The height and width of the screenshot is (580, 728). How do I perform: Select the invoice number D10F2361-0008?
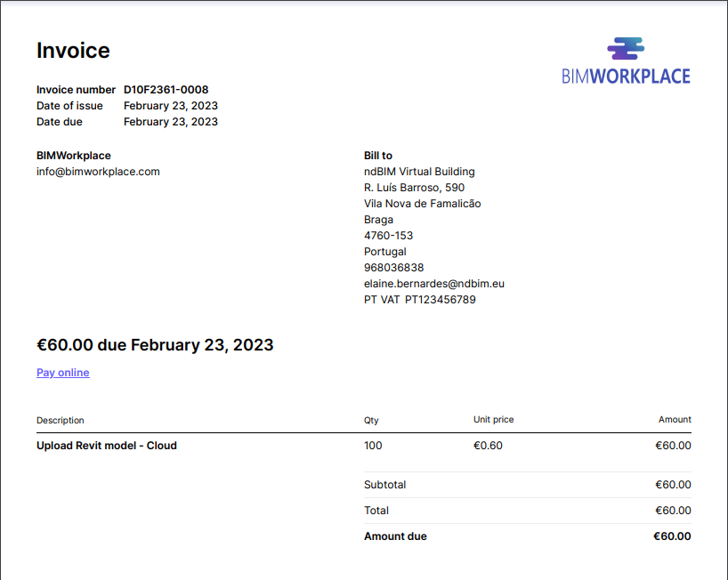pos(166,90)
